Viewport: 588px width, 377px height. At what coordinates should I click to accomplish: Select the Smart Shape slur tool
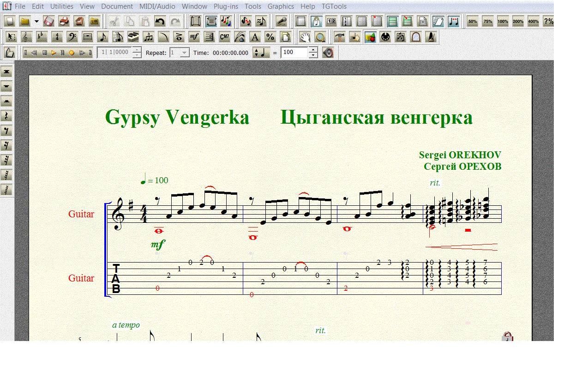pyautogui.click(x=164, y=37)
